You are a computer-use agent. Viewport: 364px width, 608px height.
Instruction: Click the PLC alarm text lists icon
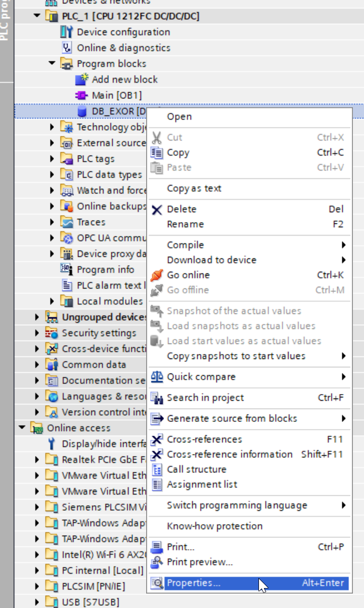[67, 286]
